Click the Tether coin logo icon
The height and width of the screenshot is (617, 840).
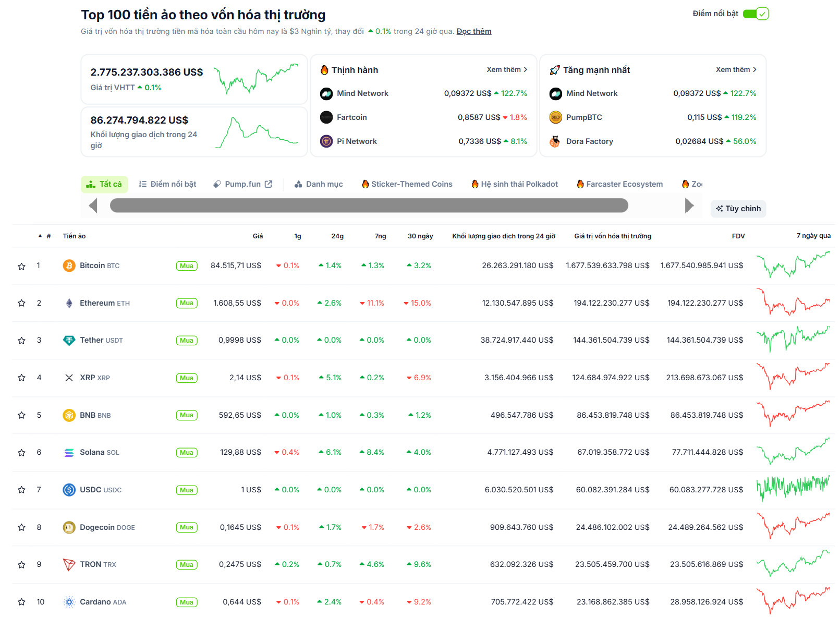(69, 341)
